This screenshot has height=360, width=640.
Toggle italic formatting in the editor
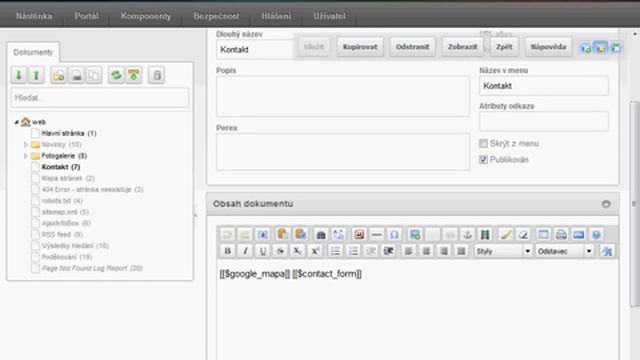tap(245, 251)
